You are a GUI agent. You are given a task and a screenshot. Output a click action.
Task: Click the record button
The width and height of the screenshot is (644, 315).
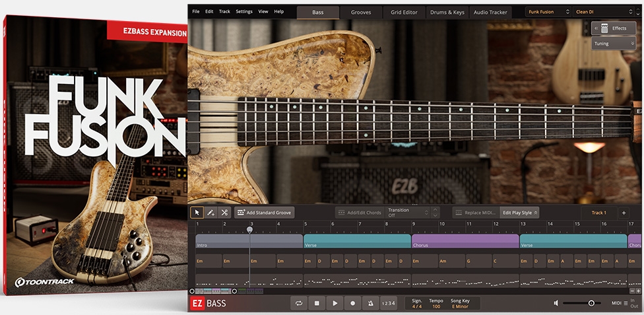tap(352, 304)
